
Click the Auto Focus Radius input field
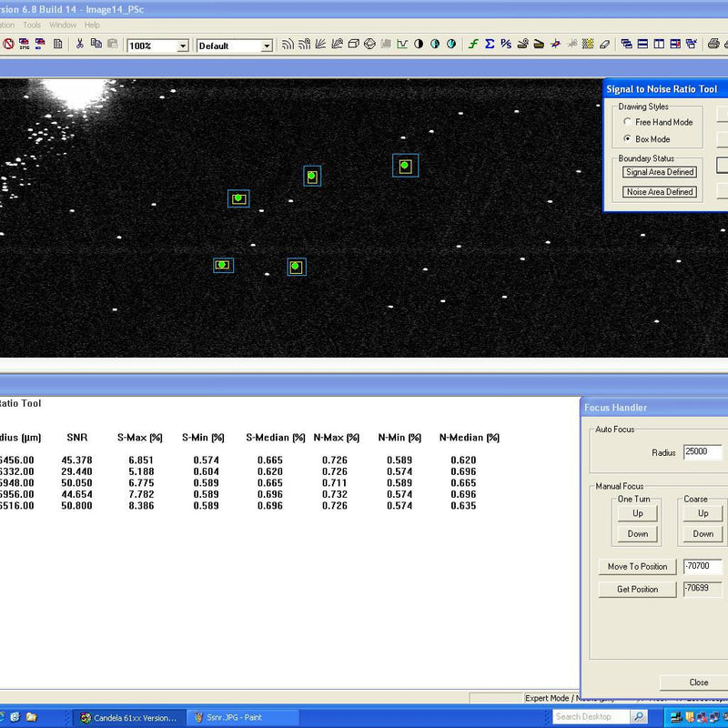(702, 452)
